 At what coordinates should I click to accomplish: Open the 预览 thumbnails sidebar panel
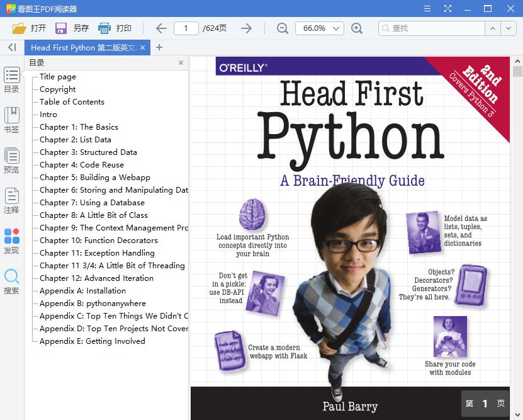[12, 161]
